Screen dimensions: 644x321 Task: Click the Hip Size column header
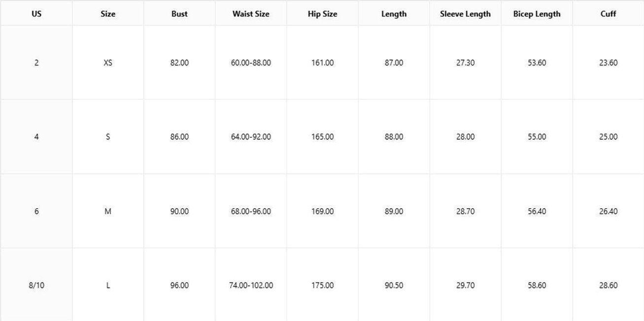point(322,14)
